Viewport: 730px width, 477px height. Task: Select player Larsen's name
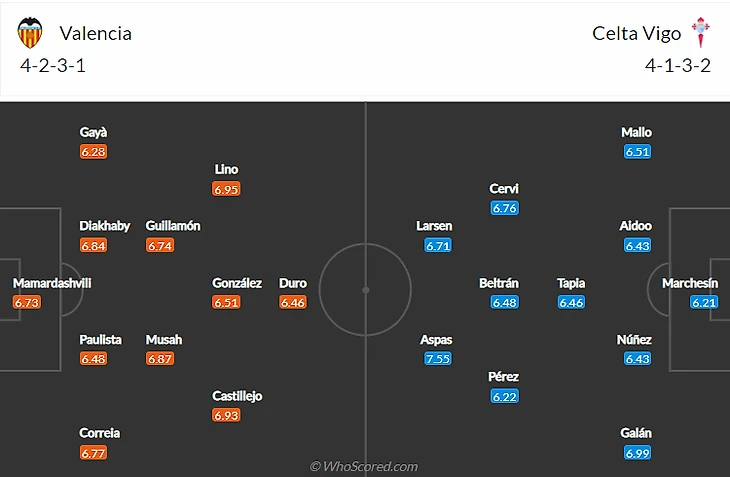coord(434,226)
